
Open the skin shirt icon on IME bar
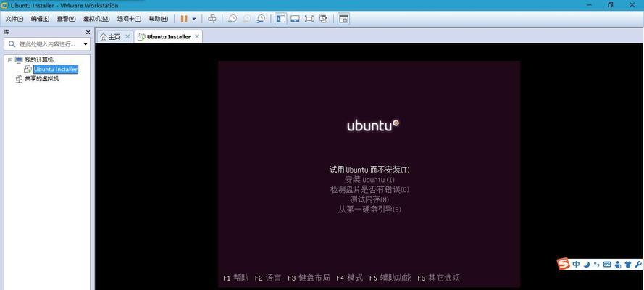click(628, 264)
